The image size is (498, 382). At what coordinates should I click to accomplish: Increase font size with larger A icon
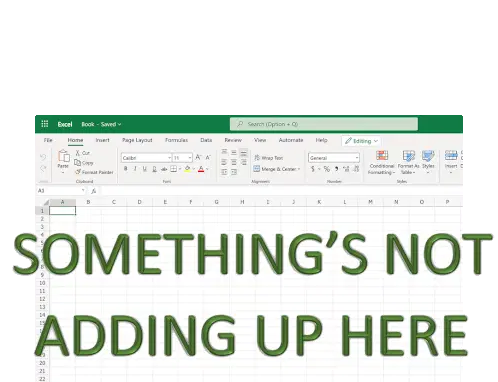[x=198, y=157]
